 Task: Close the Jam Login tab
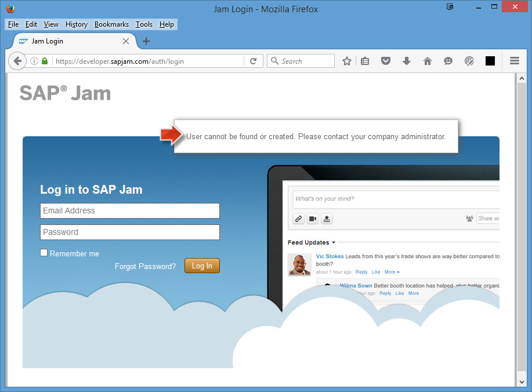[x=126, y=41]
